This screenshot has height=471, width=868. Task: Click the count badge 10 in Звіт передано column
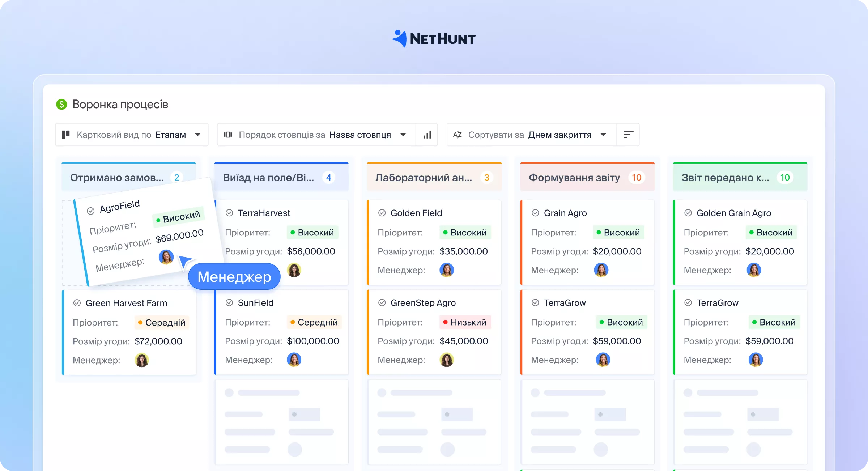click(785, 178)
